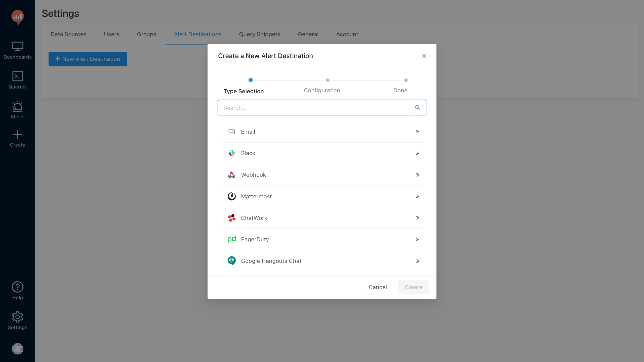Click the Email envelope icon
Image resolution: width=644 pixels, height=362 pixels.
pyautogui.click(x=231, y=132)
